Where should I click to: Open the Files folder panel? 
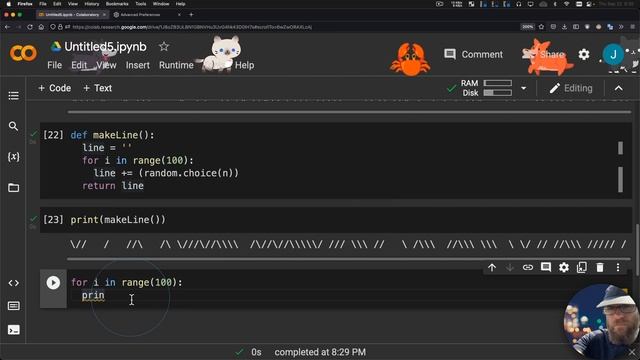13,188
